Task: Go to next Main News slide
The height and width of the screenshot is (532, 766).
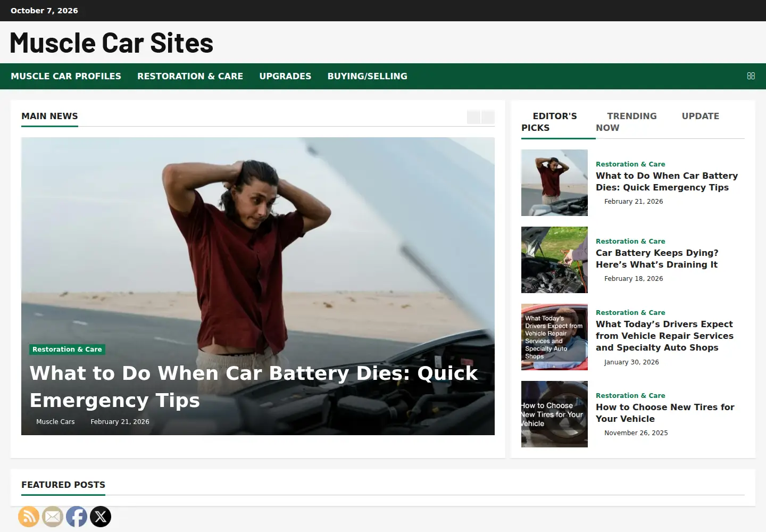Action: coord(488,117)
